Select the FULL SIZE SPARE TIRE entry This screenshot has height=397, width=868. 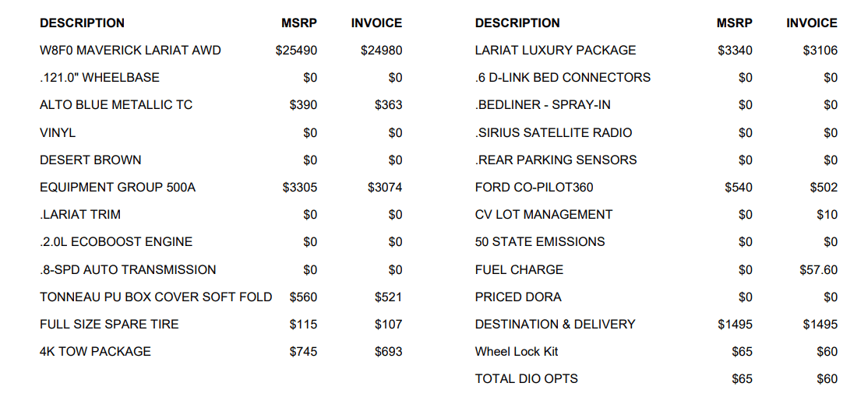click(109, 324)
